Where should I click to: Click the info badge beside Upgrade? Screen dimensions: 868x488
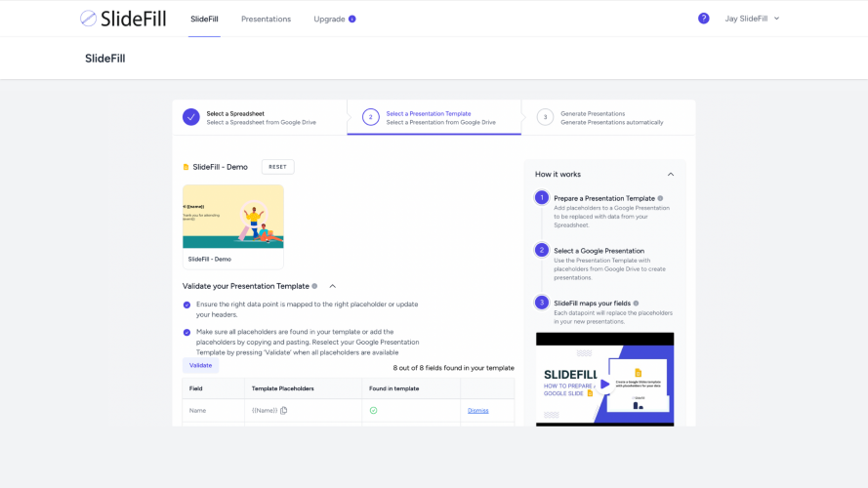coord(352,19)
